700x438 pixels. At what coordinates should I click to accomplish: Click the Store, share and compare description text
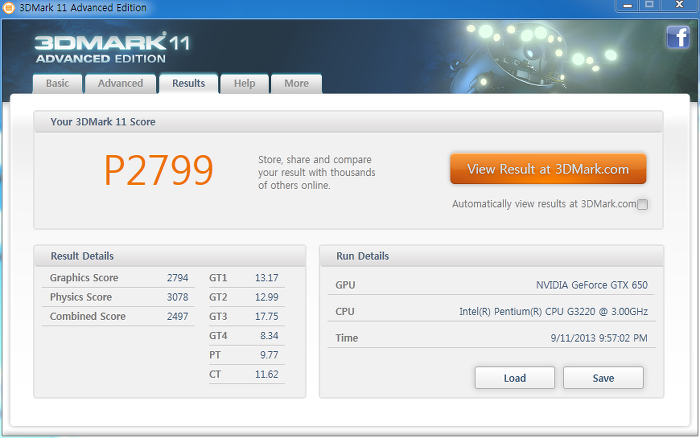pos(317,172)
